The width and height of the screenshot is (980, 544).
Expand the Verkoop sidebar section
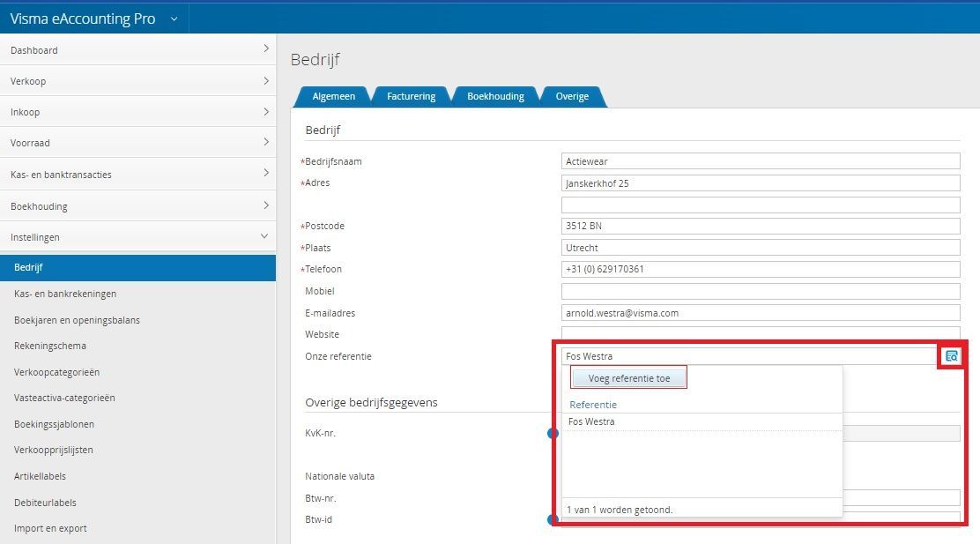tap(138, 80)
